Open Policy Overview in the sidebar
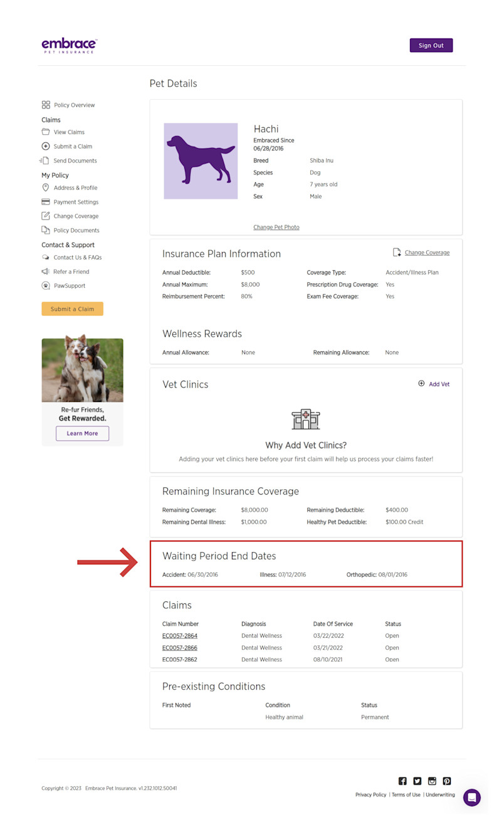 (x=75, y=105)
